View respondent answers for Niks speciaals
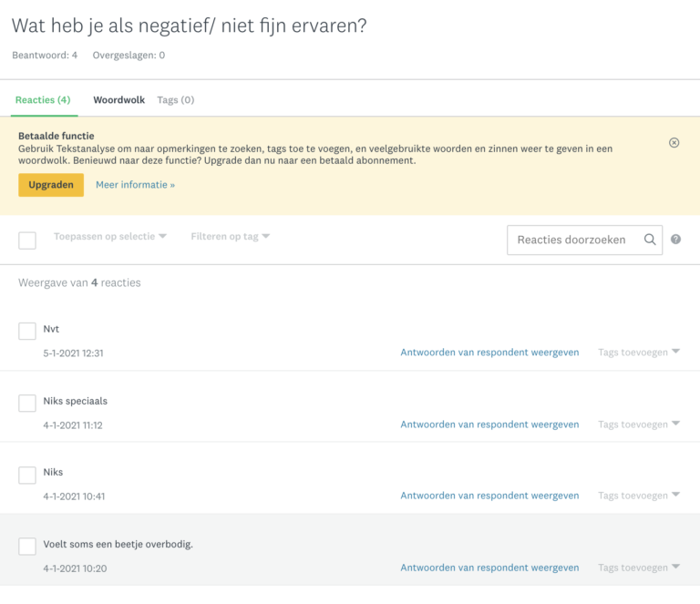700x604 pixels. pyautogui.click(x=489, y=425)
